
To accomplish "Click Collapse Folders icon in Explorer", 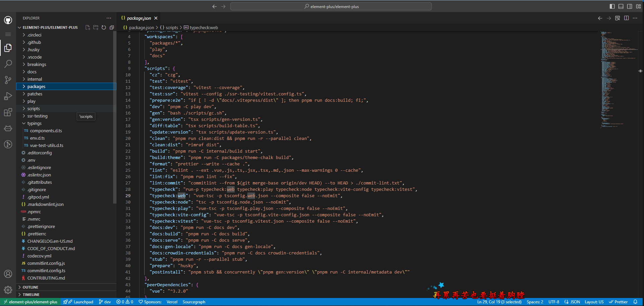I will pos(112,27).
